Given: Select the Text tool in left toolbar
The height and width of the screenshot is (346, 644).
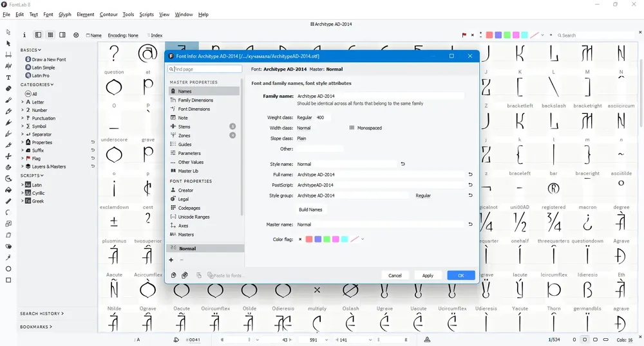Looking at the screenshot, I should [8, 77].
